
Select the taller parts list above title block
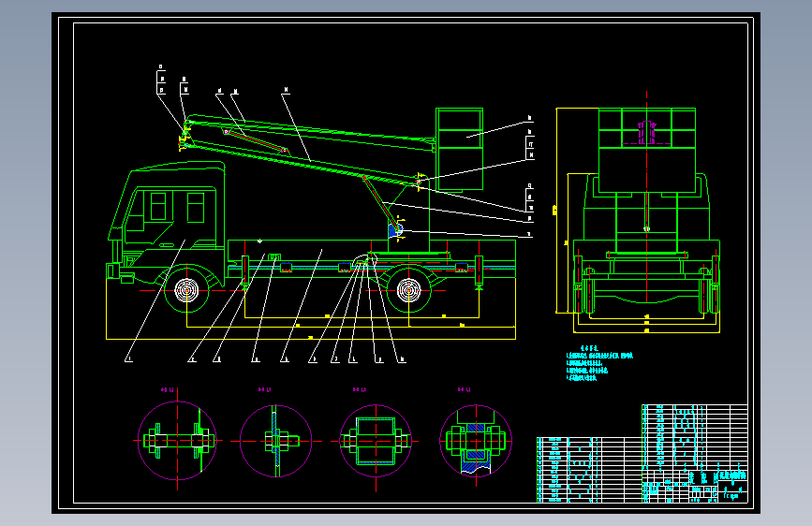click(x=694, y=437)
